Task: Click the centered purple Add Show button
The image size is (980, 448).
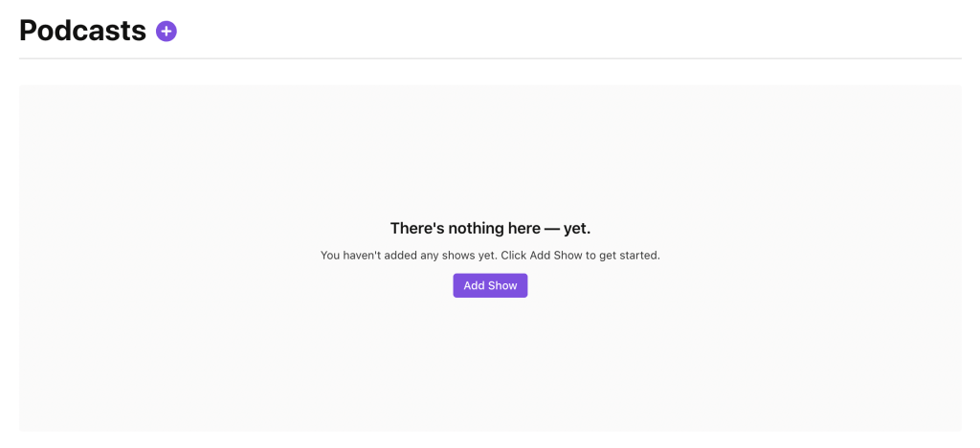Action: [x=490, y=285]
